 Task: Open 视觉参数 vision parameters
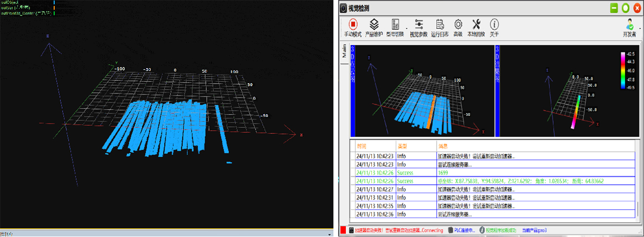tap(418, 25)
